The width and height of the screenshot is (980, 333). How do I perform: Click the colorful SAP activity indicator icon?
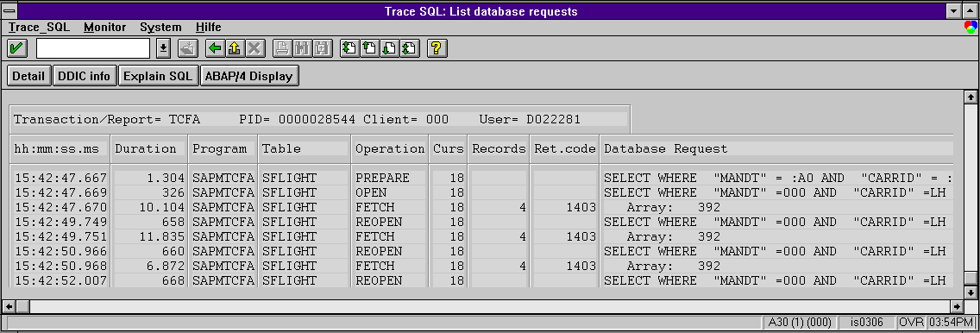970,28
